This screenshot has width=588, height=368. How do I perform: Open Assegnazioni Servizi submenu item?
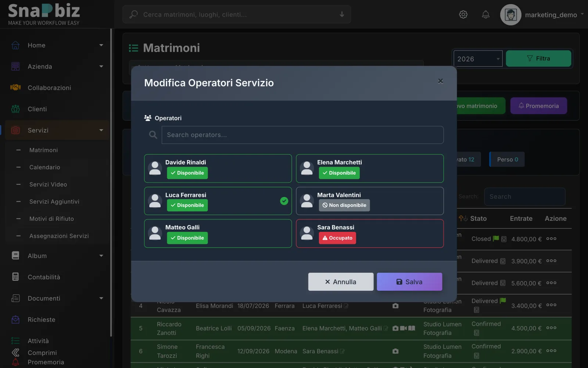tap(59, 236)
